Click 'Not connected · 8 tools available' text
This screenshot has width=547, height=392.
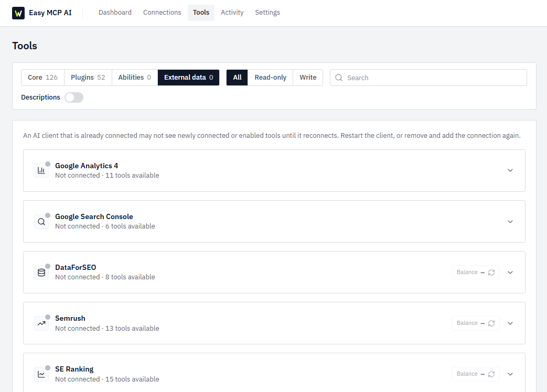pos(105,277)
